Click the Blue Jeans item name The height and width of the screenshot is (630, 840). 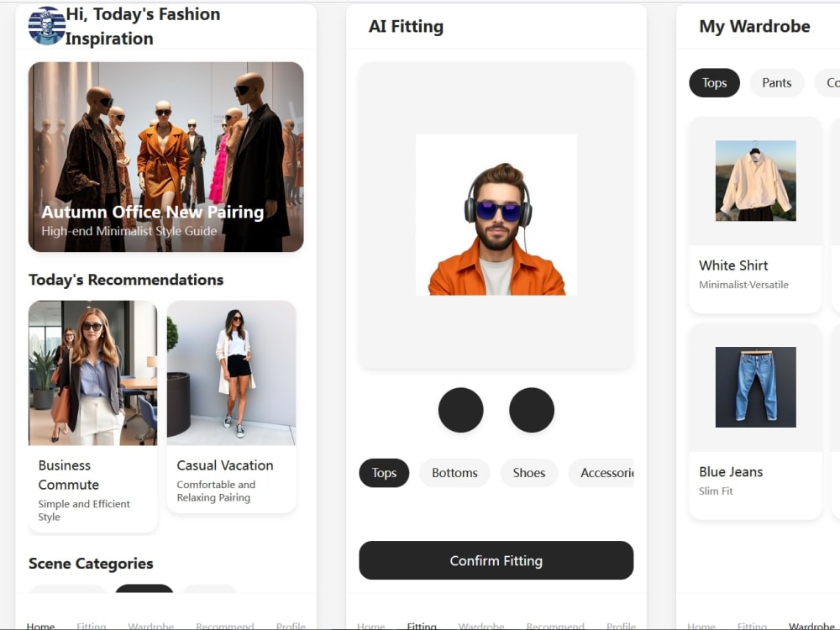click(x=731, y=471)
